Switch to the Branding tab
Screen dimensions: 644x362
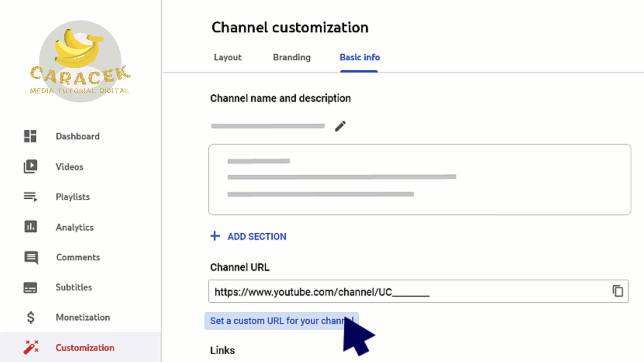[x=292, y=58]
